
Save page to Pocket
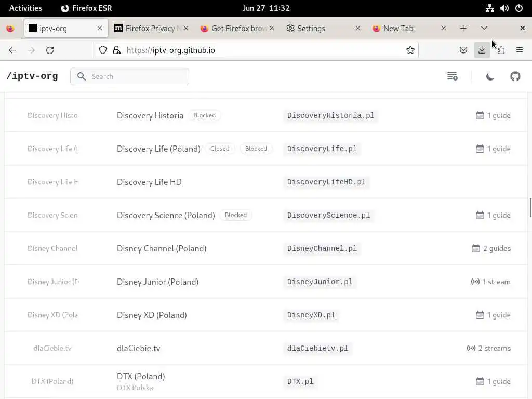coord(463,50)
